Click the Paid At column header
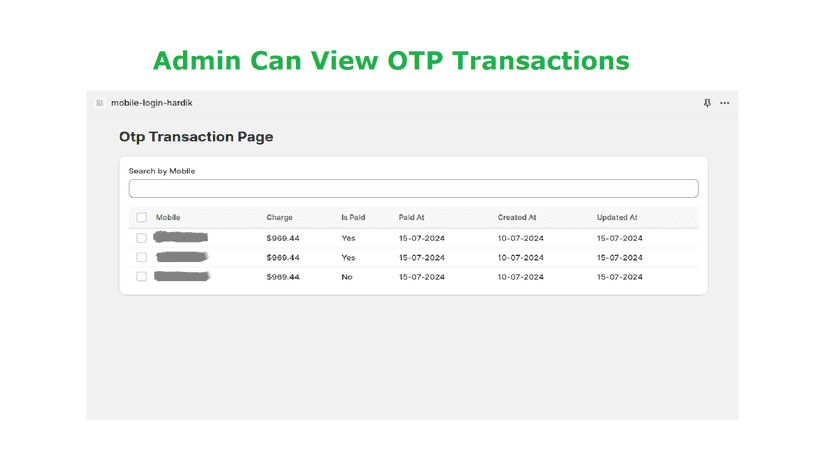The width and height of the screenshot is (828, 466). 411,218
